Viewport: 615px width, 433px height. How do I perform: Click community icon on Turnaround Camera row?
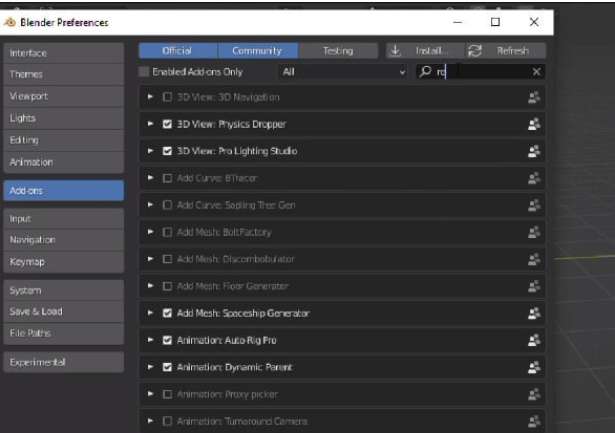point(534,421)
